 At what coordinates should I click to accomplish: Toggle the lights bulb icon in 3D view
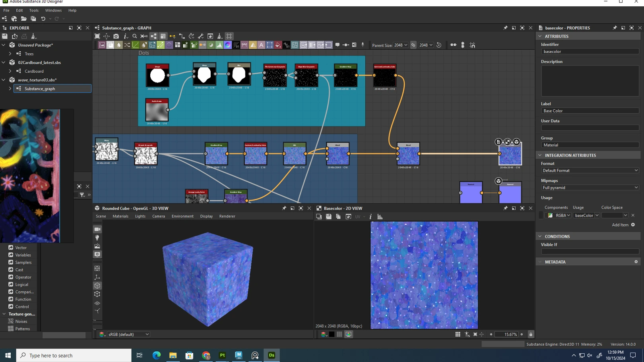click(97, 238)
